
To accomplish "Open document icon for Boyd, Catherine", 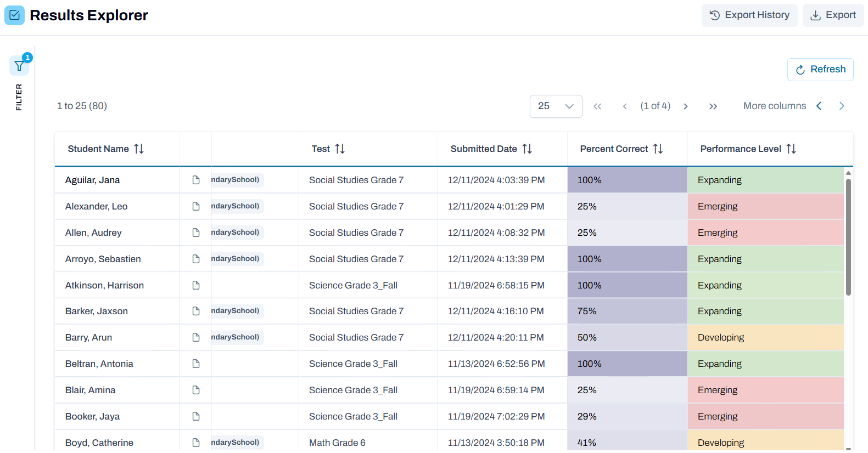I will [x=196, y=443].
